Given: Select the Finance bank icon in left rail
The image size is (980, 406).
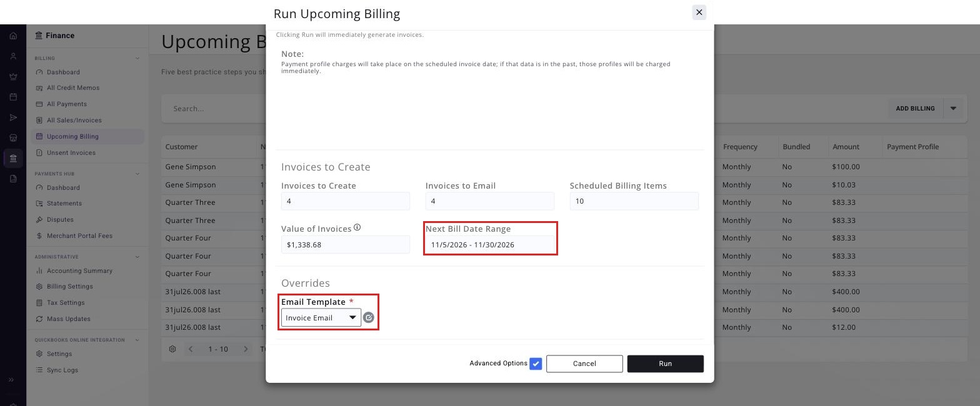Looking at the screenshot, I should pyautogui.click(x=13, y=158).
